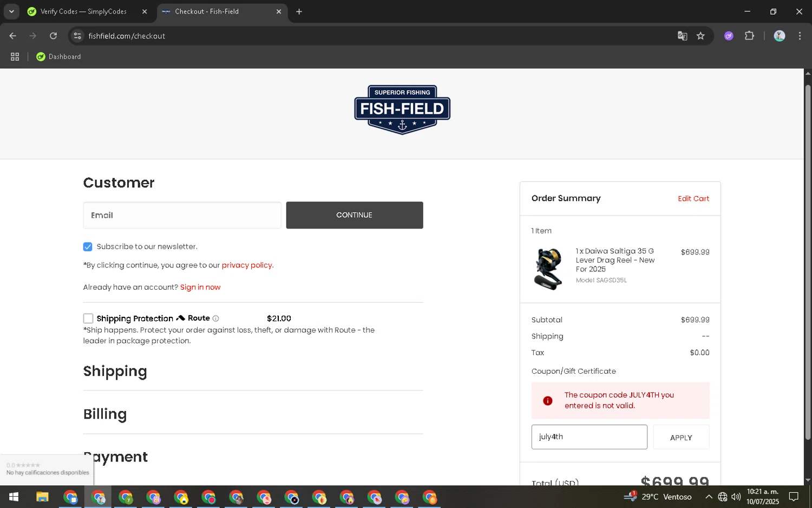The width and height of the screenshot is (812, 508).
Task: Close the Verify Codes tab
Action: pyautogui.click(x=145, y=11)
